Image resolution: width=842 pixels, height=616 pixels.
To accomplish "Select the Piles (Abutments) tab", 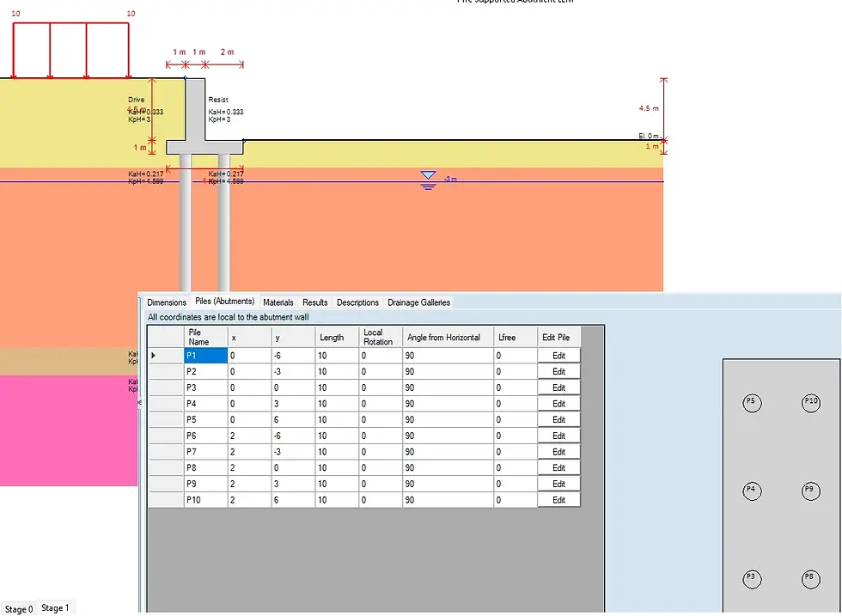I will click(224, 302).
